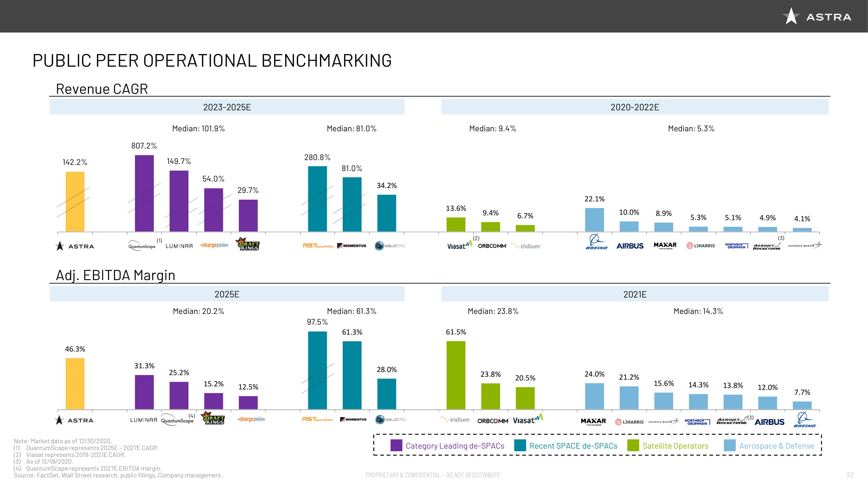Select the 2021E period header
This screenshot has width=868, height=488.
pyautogui.click(x=635, y=294)
